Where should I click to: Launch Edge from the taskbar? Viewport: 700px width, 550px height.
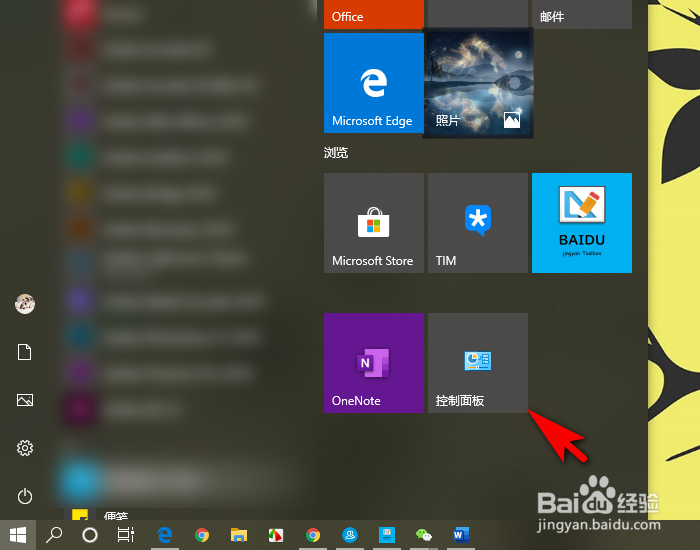(165, 535)
